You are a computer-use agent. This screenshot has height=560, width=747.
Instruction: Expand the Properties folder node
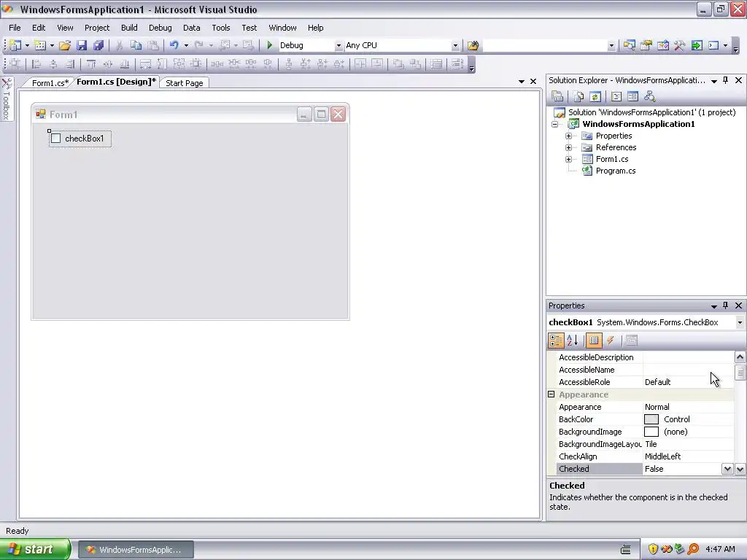[568, 136]
